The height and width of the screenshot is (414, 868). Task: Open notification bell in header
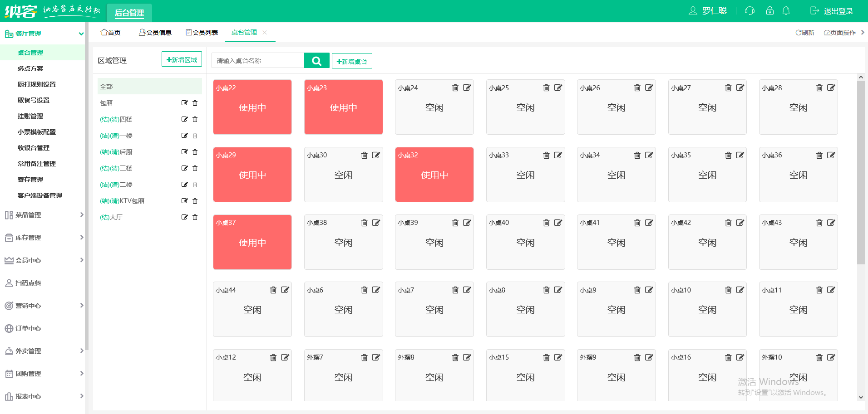[786, 11]
